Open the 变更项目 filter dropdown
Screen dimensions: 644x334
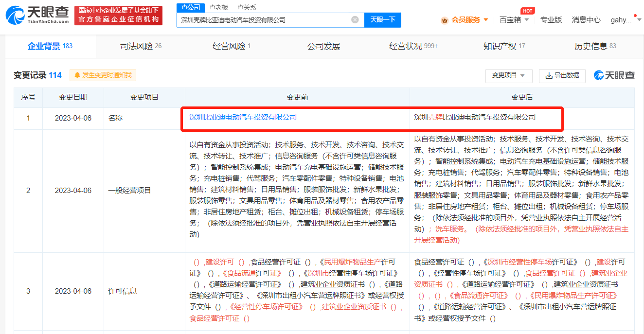click(x=509, y=75)
